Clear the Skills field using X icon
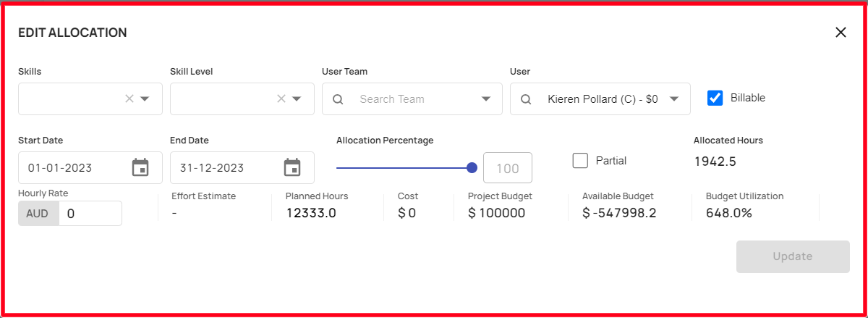This screenshot has height=318, width=868. [x=129, y=99]
